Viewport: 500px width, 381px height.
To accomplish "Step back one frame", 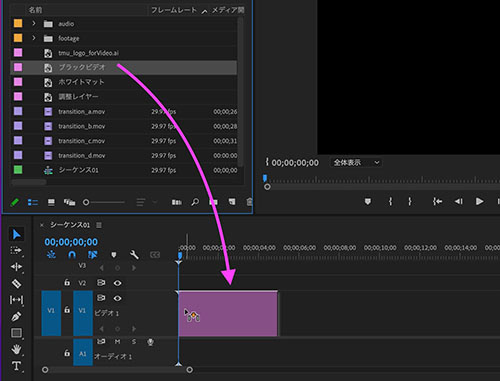I will 458,201.
